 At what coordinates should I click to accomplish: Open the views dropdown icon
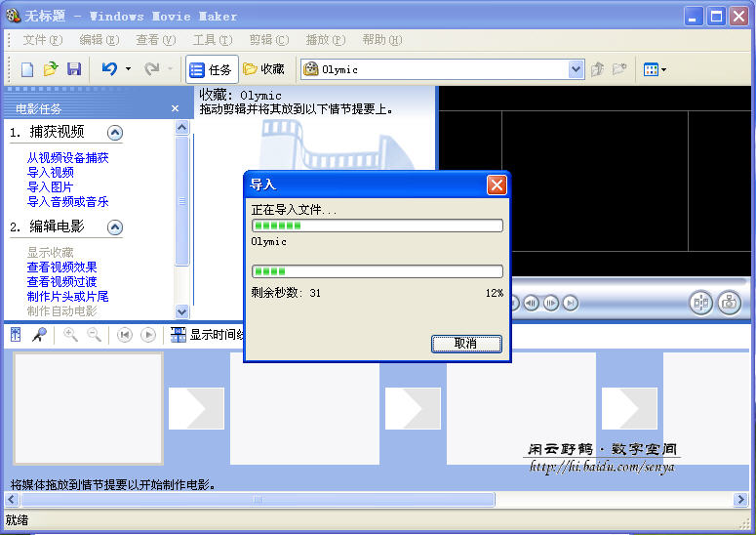[655, 69]
